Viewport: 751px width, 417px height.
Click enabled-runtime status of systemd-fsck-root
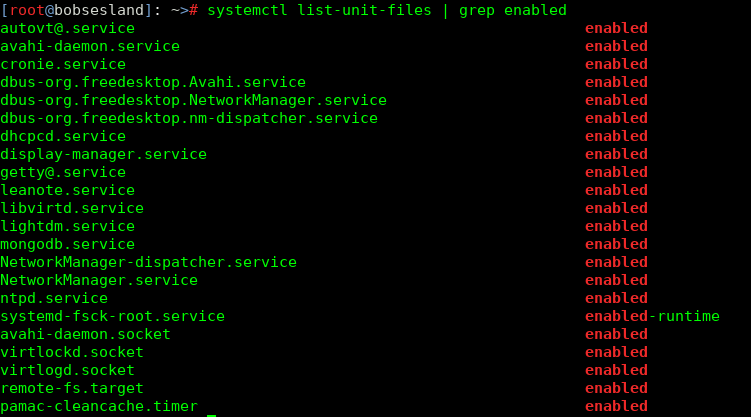pos(652,316)
